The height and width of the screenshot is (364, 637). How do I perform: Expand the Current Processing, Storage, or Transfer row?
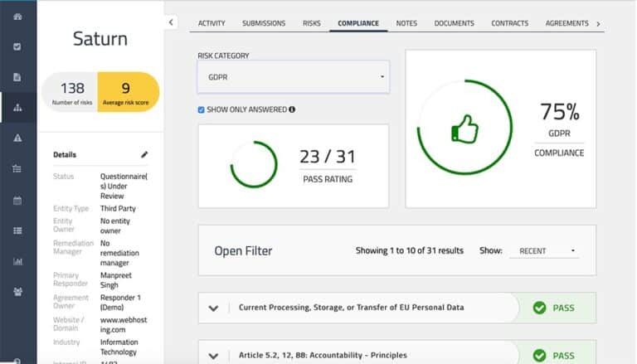coord(213,308)
